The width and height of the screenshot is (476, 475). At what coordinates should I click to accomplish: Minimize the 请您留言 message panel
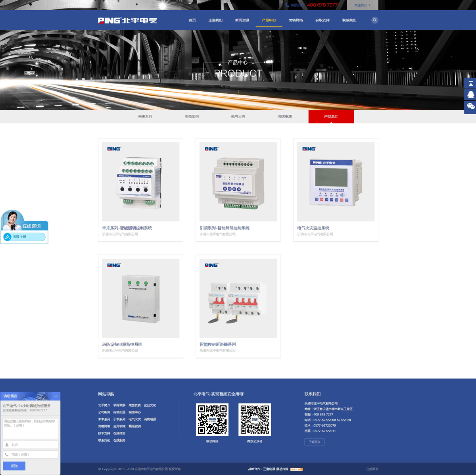(56, 396)
